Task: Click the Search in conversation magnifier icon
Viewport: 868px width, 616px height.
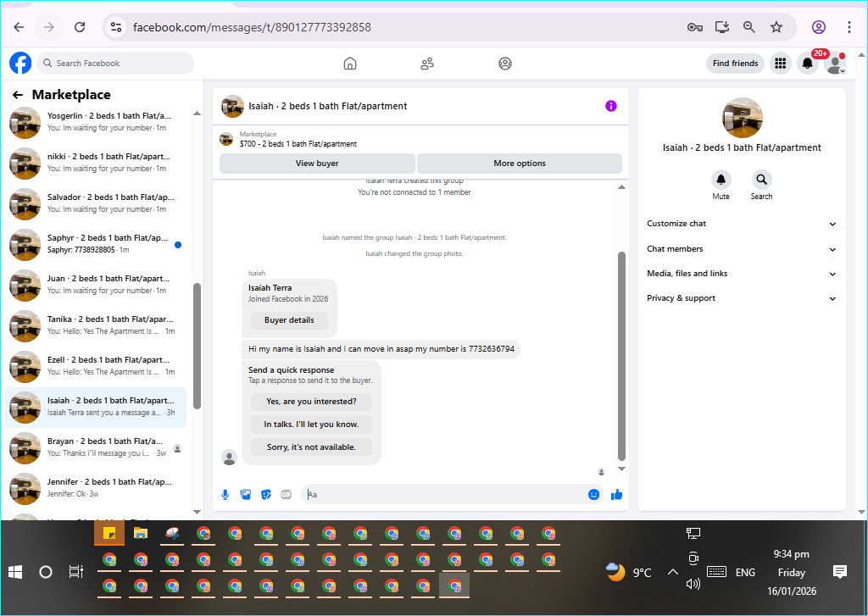Action: pyautogui.click(x=761, y=180)
